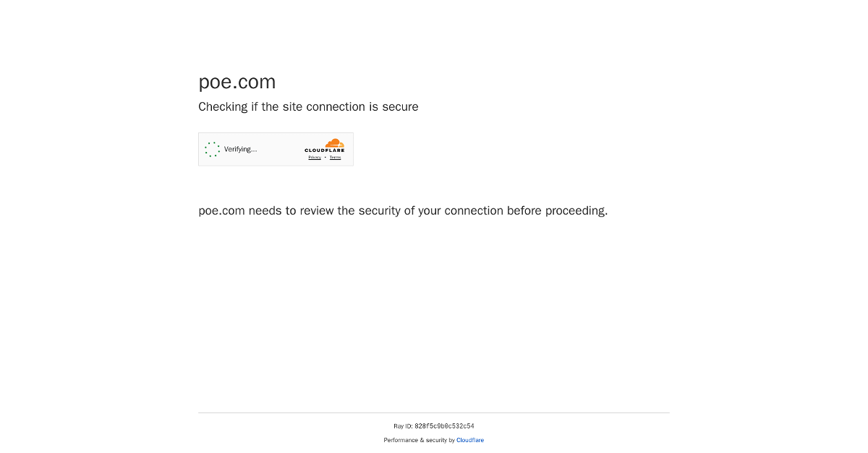Click the "Ray ID:" label
This screenshot has height=453, width=868.
tap(403, 426)
